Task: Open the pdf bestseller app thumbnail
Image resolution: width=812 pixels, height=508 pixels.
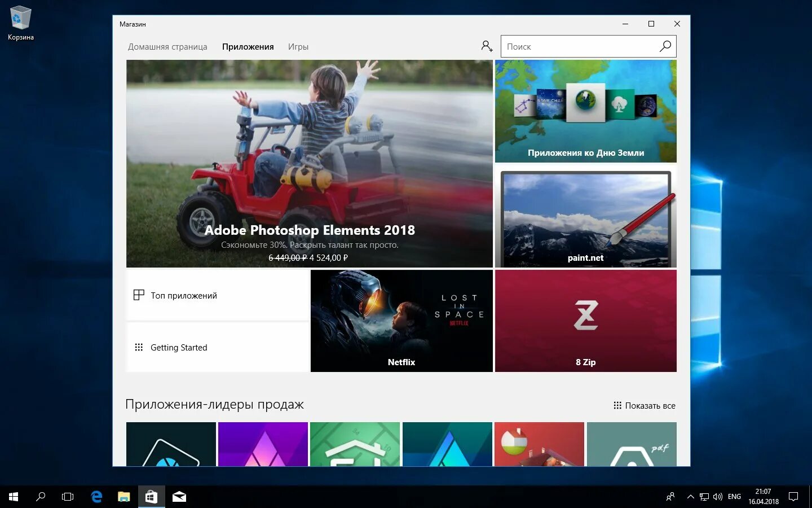Action: 632,444
